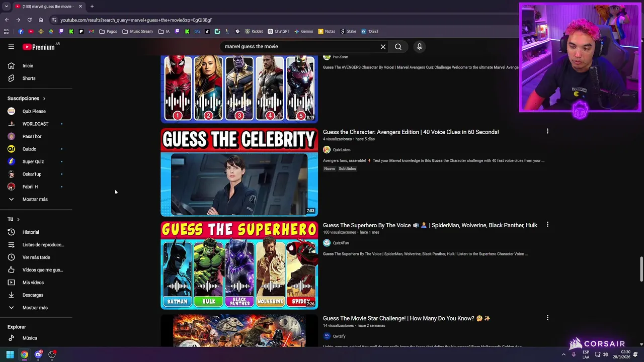Open the Avengers character voice thumbnail
This screenshot has height=362, width=644.
click(x=239, y=89)
